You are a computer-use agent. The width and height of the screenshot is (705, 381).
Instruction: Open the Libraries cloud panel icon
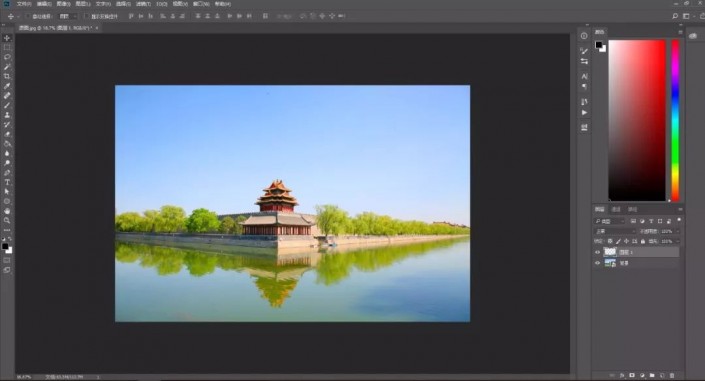pyautogui.click(x=693, y=36)
